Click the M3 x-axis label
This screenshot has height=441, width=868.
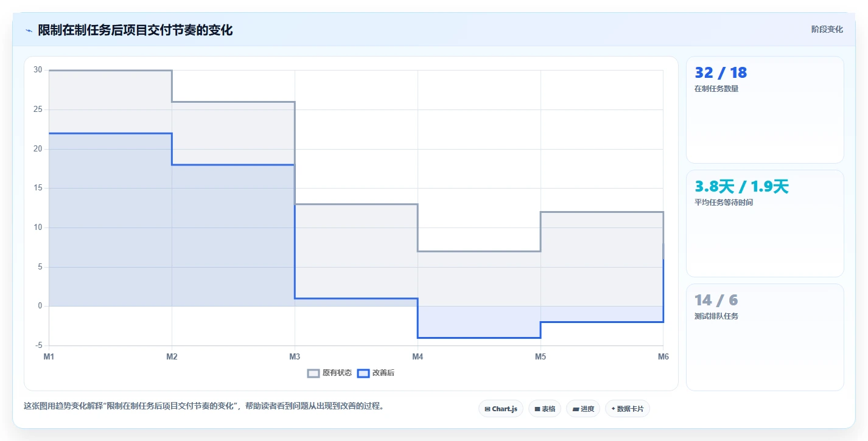[295, 357]
